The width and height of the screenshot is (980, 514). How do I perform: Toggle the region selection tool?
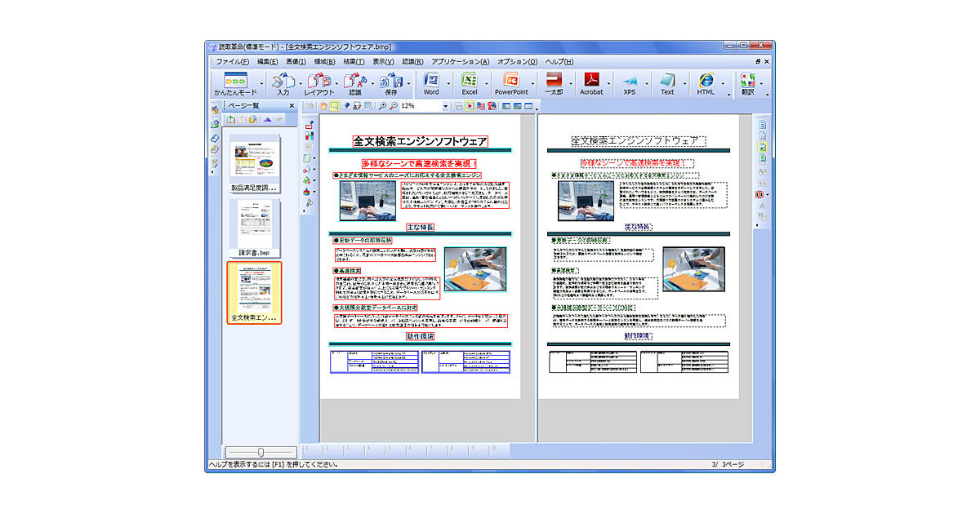tap(334, 106)
